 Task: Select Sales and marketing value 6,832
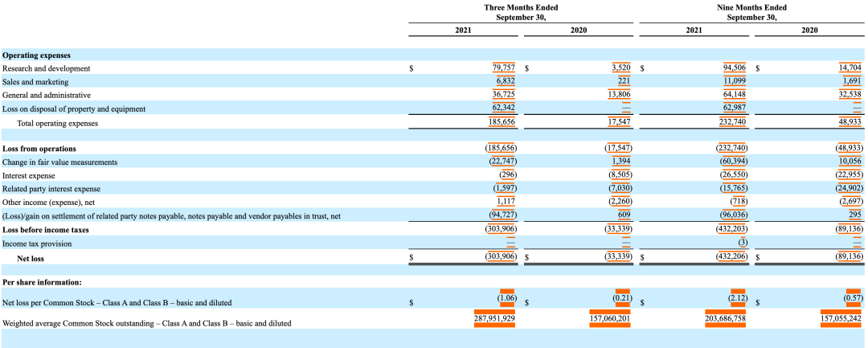(x=506, y=82)
